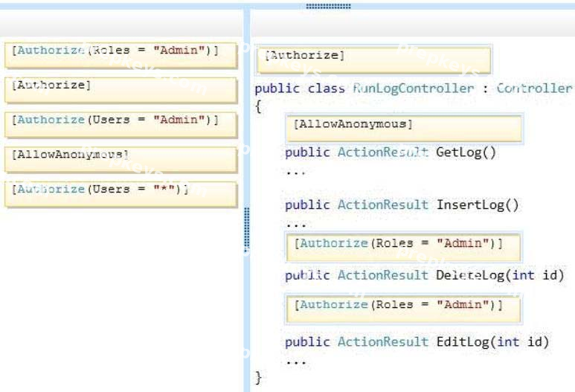This screenshot has height=392, width=575.
Task: Click the vertical splitter grip between panes
Action: tap(247, 230)
